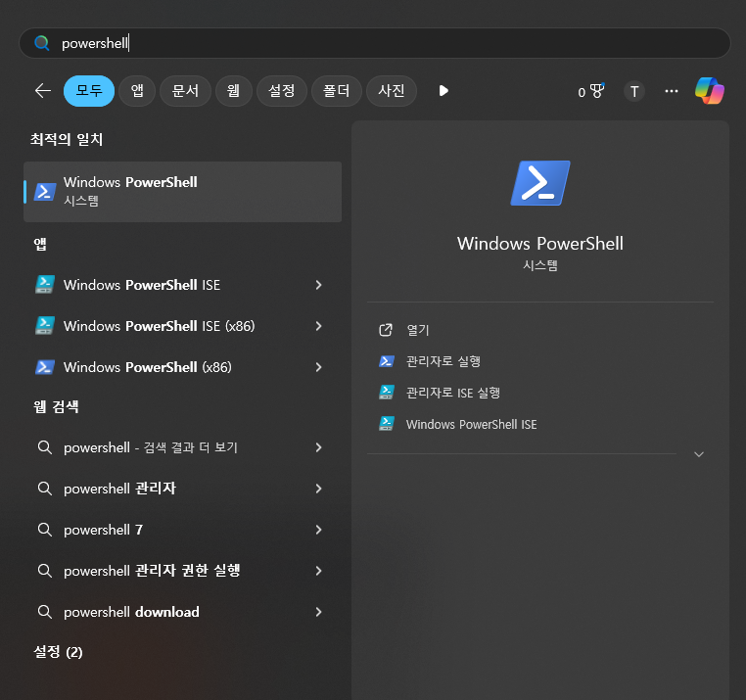This screenshot has height=700, width=746.
Task: Click the 설정 (2) section header
Action: tap(58, 651)
